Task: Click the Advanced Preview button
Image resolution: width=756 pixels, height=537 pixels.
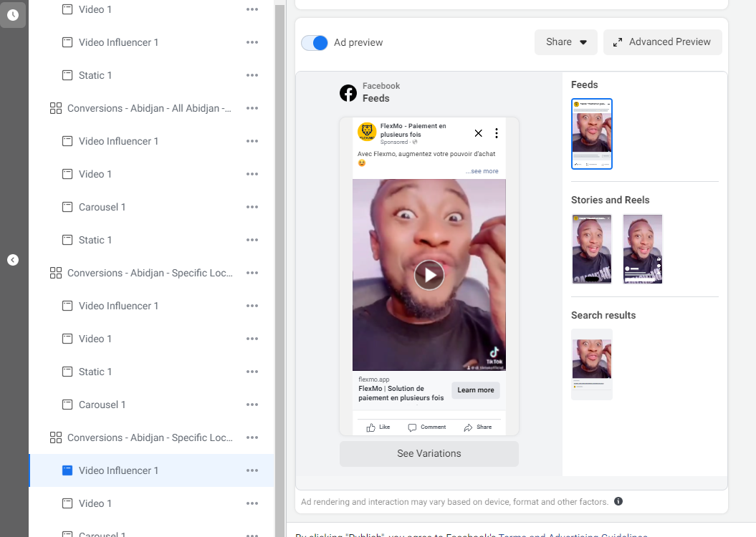Action: [x=662, y=42]
